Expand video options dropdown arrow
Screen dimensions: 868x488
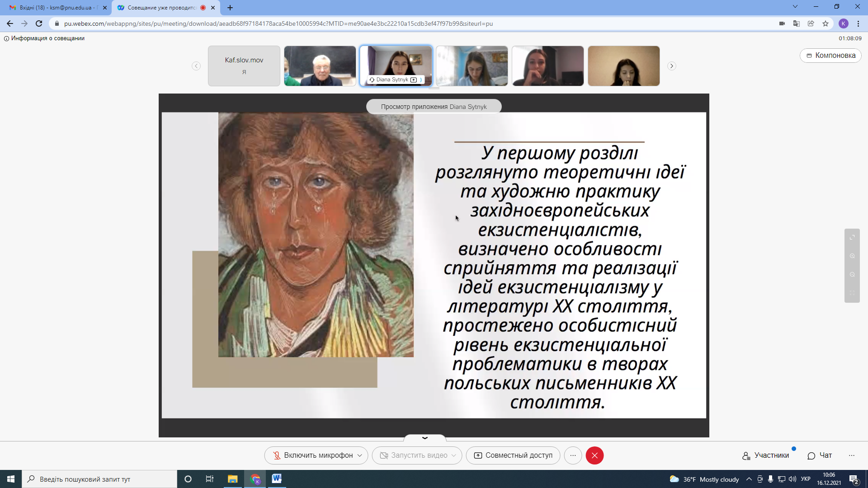[x=453, y=455]
